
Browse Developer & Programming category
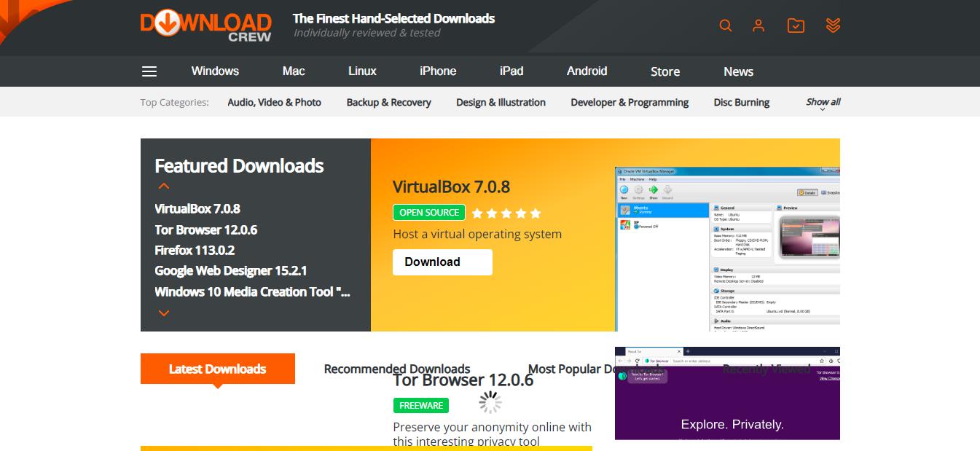coord(630,102)
